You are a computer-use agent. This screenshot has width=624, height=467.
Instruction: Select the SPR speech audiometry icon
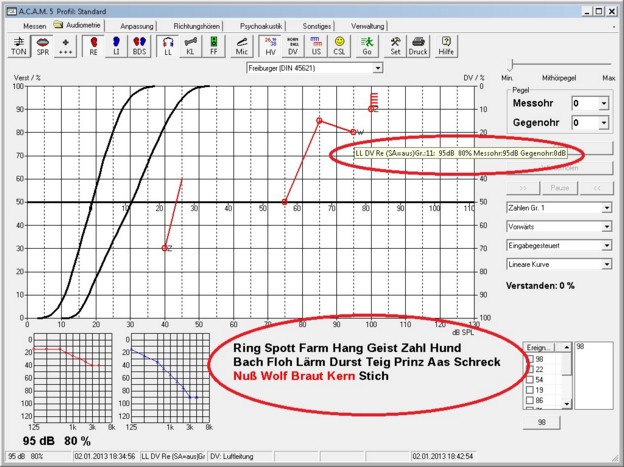pyautogui.click(x=43, y=46)
